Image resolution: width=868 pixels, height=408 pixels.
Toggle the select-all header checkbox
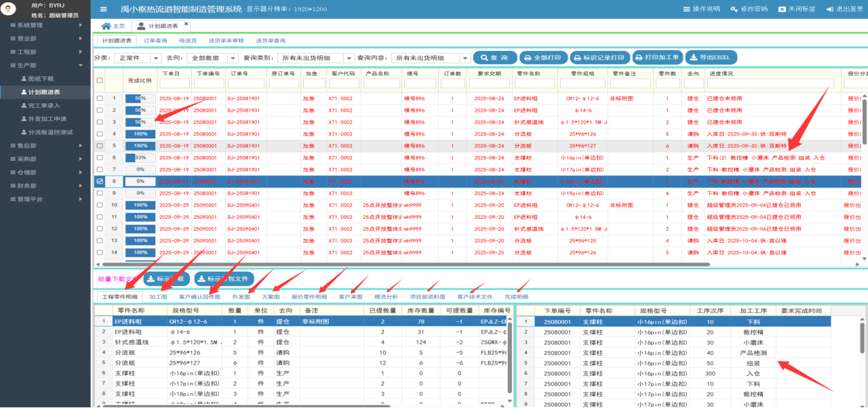pos(100,81)
